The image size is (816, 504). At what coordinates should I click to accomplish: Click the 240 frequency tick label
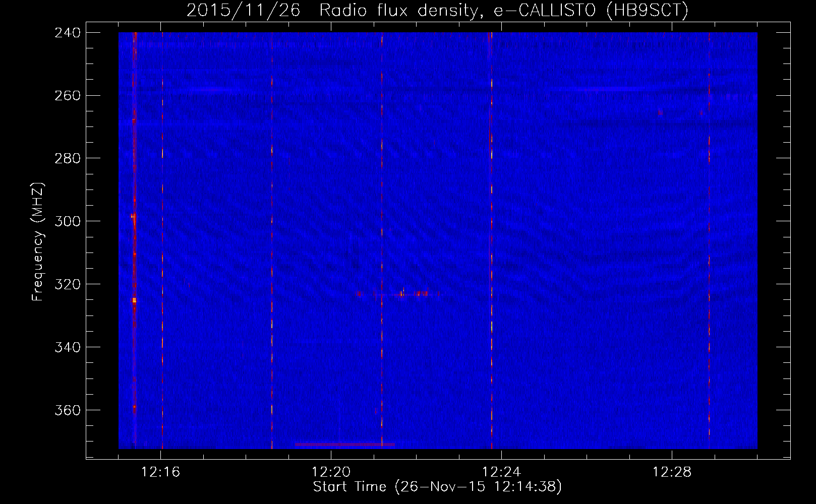tap(67, 33)
